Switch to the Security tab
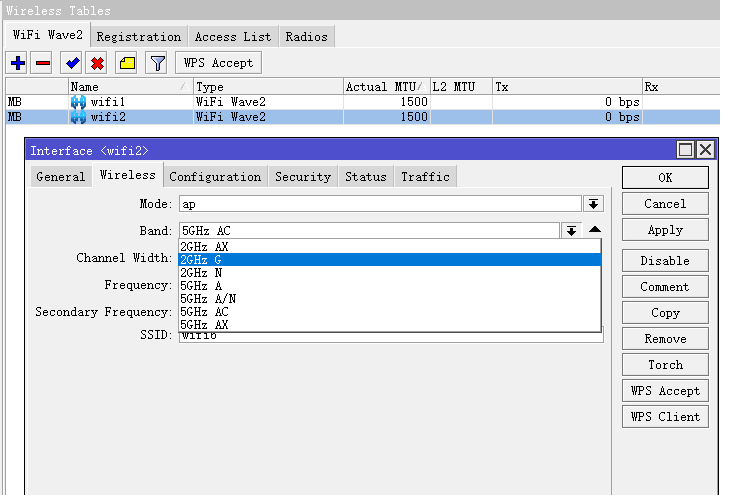 (x=302, y=177)
